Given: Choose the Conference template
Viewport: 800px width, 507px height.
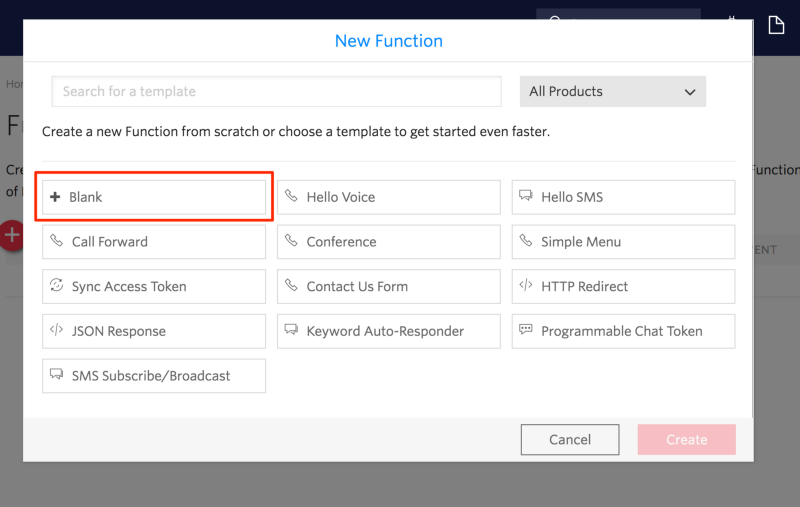Looking at the screenshot, I should pyautogui.click(x=388, y=242).
